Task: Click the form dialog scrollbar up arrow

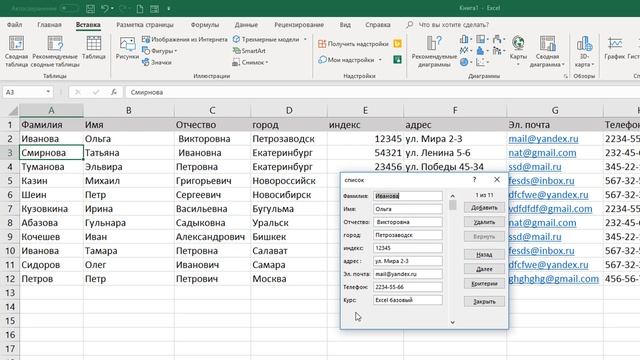Action: [x=452, y=196]
